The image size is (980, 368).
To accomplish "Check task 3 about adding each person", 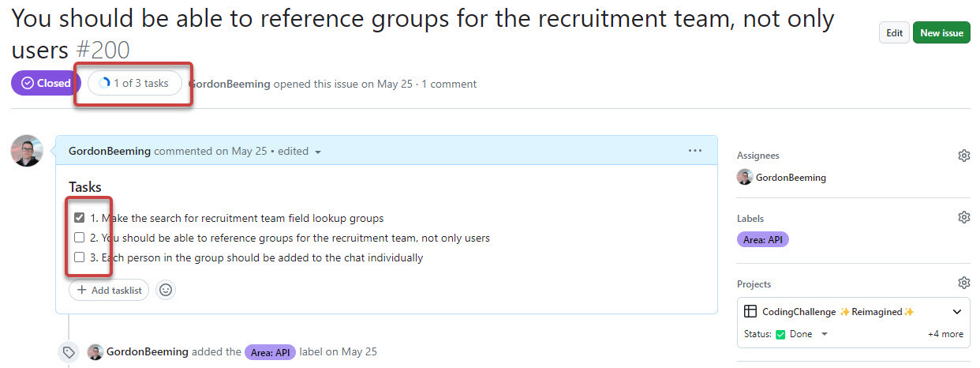I will click(80, 257).
